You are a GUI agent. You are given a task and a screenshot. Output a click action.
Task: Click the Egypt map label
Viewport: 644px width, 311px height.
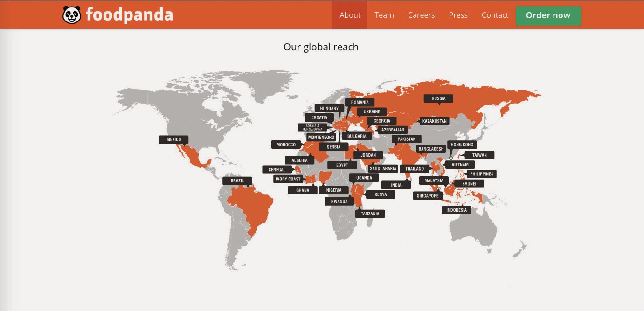click(343, 165)
